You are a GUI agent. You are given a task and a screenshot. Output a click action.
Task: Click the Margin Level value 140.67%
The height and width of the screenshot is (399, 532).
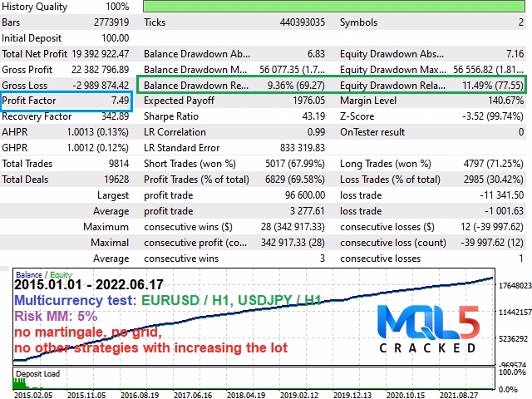coord(501,101)
